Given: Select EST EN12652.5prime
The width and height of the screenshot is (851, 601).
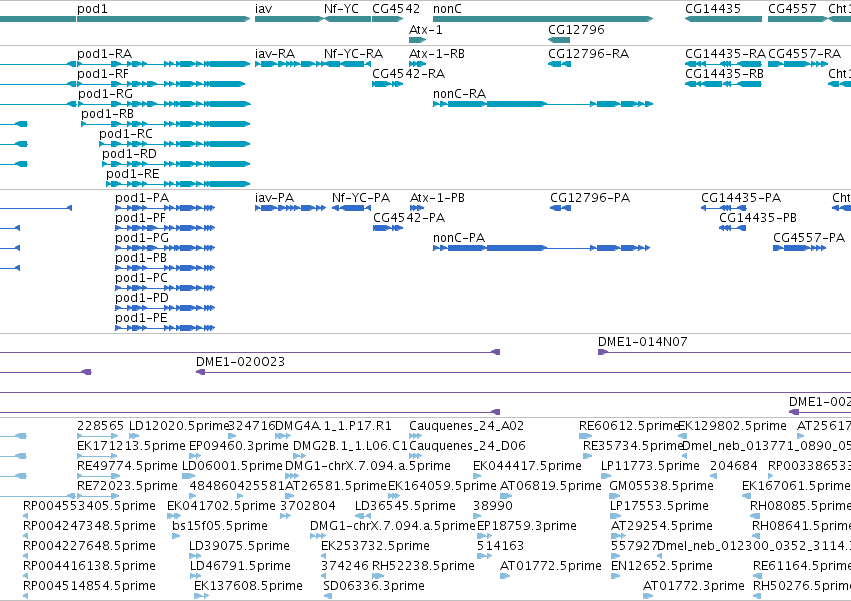Looking at the screenshot, I should point(662,566).
